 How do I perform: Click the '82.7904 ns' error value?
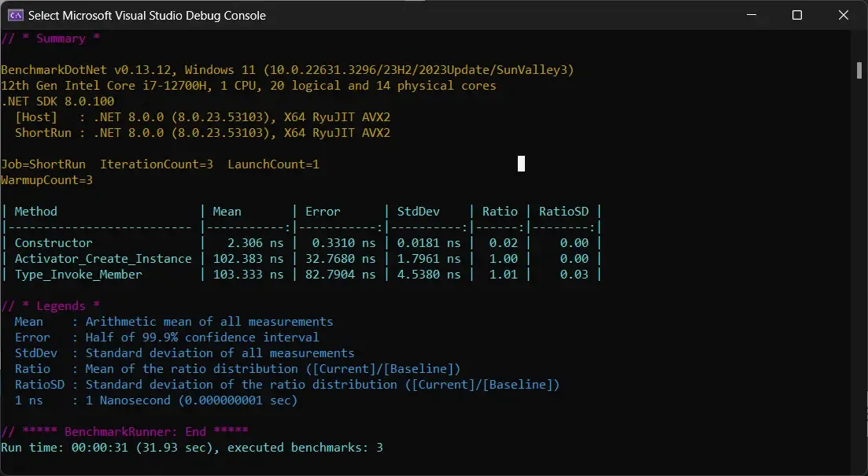[x=341, y=275]
